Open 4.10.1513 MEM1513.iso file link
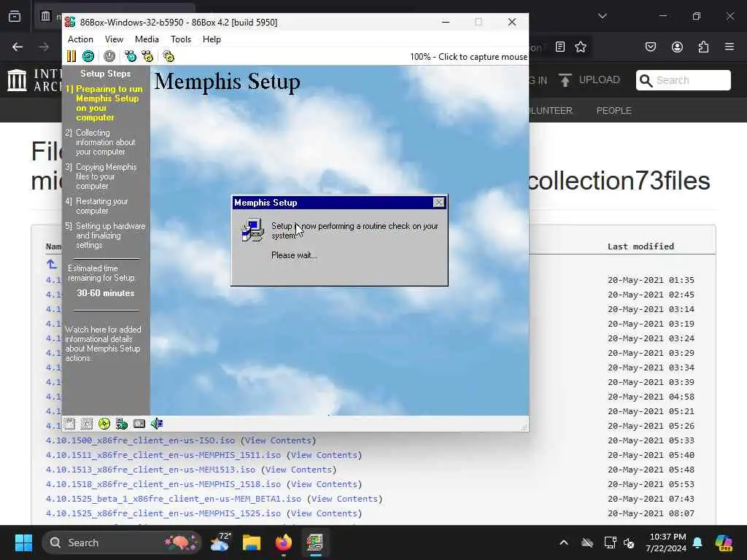 click(150, 470)
